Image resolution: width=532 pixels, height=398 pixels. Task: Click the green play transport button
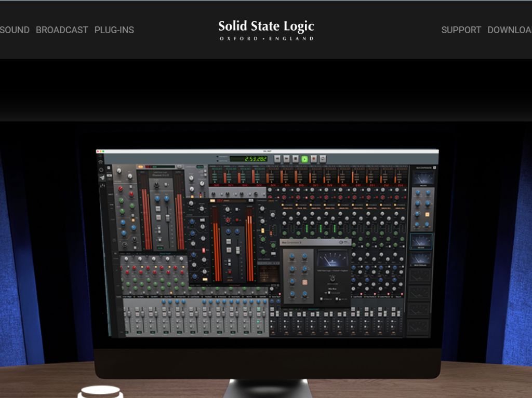(304, 159)
